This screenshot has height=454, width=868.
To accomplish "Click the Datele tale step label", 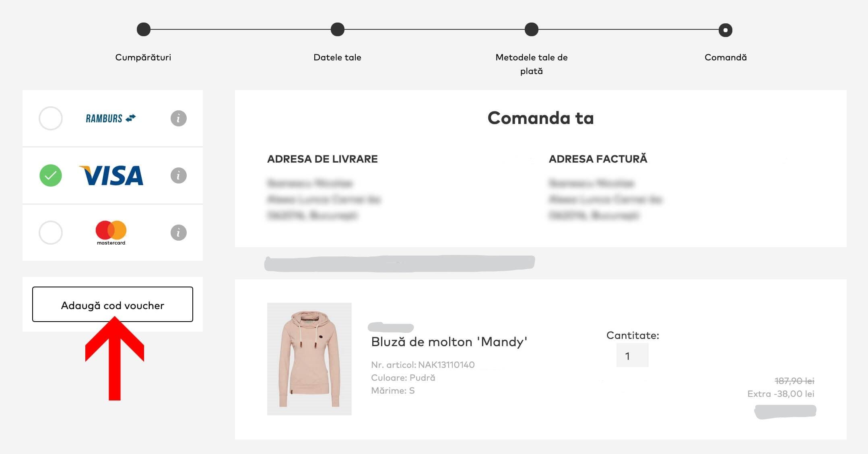I will pos(337,58).
